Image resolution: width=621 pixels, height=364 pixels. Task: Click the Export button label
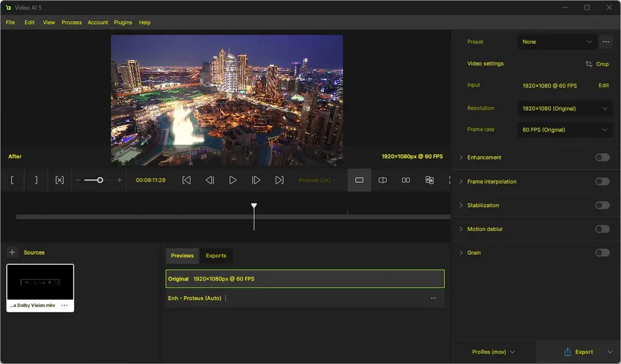[x=584, y=352]
